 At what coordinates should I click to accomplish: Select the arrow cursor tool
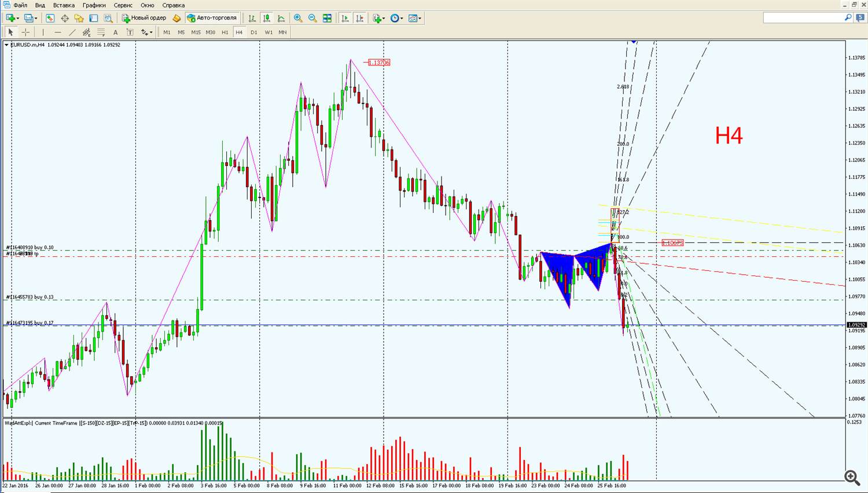(10, 32)
